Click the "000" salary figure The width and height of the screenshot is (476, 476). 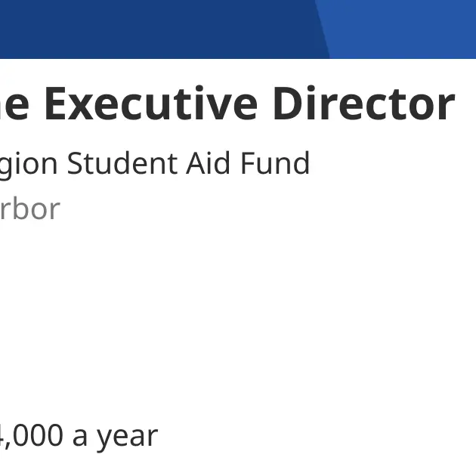tap(38, 435)
